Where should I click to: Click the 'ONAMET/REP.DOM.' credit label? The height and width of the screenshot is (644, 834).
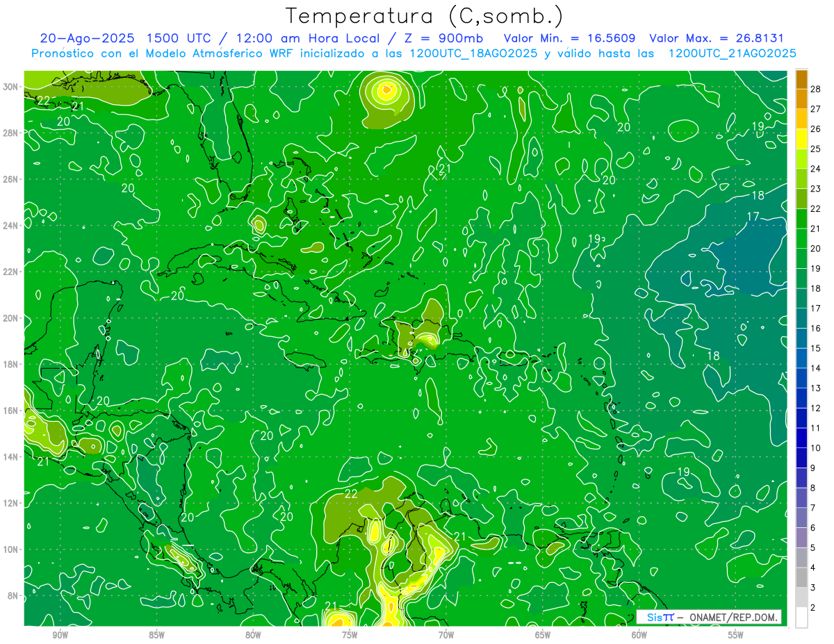tap(732, 617)
